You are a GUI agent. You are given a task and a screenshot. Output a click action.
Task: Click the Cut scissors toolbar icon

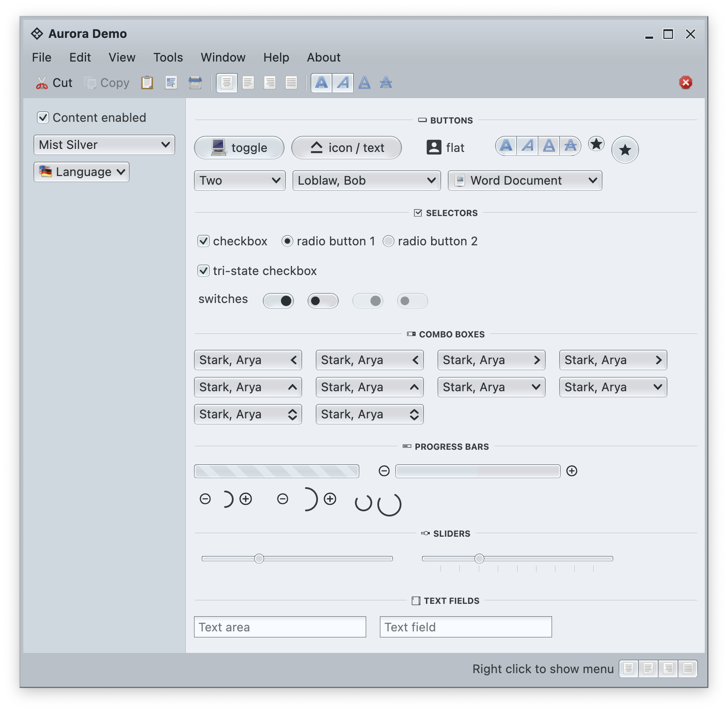click(42, 83)
